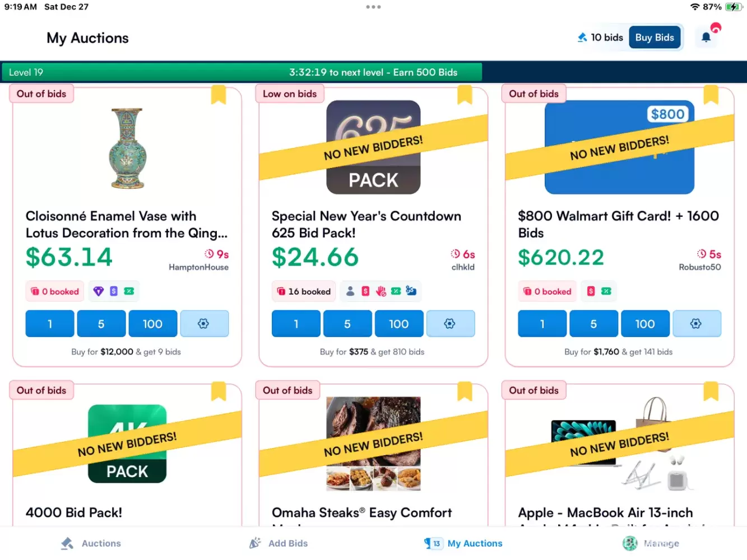Click Buy for $12,000 link on the Vase card

coord(126,352)
